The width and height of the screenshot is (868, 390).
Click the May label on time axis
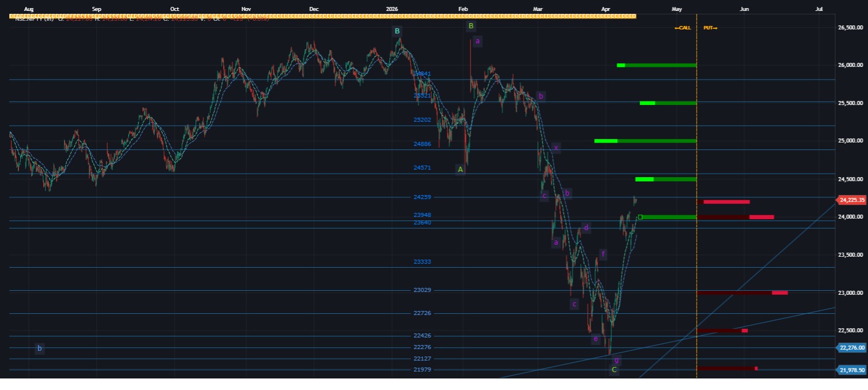coord(677,9)
